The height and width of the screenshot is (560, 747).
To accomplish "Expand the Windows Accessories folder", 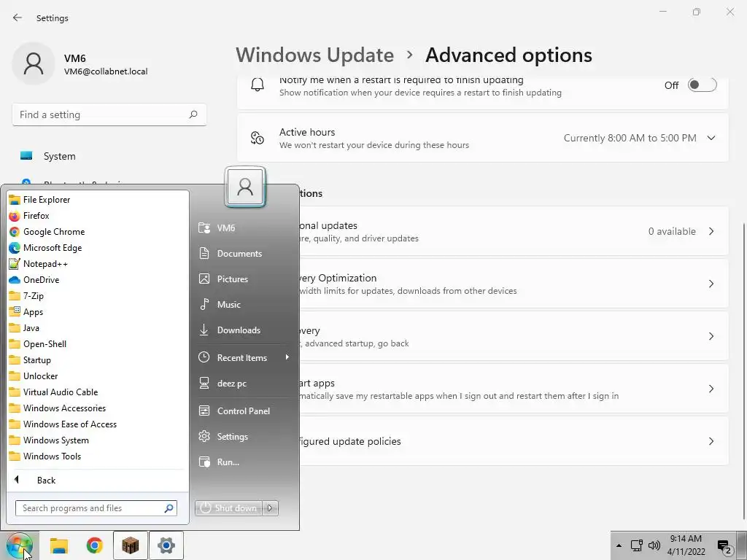I will click(98, 408).
